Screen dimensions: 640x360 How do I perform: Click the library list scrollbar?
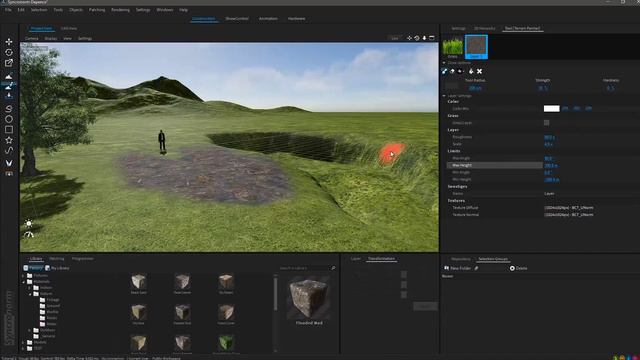click(276, 294)
